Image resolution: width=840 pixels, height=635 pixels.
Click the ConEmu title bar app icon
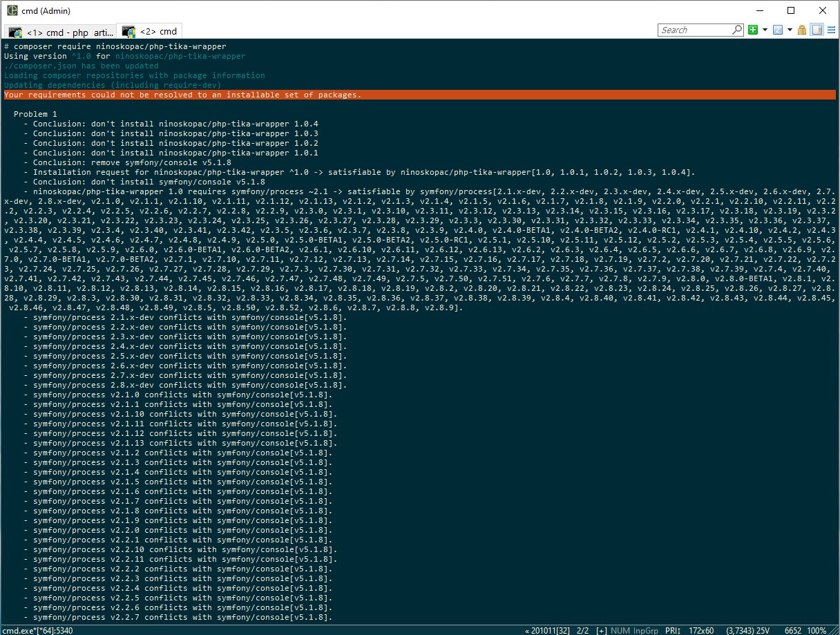click(x=12, y=11)
